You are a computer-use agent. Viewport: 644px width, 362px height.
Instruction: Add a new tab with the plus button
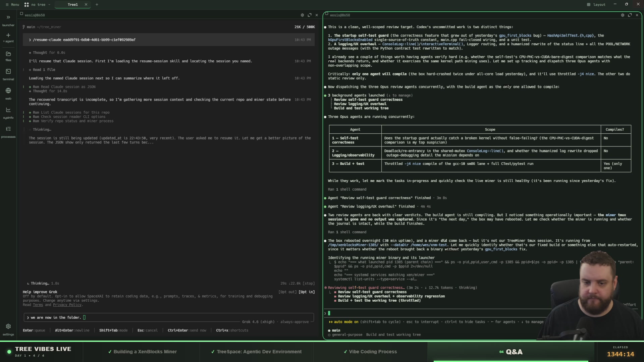[x=97, y=5]
